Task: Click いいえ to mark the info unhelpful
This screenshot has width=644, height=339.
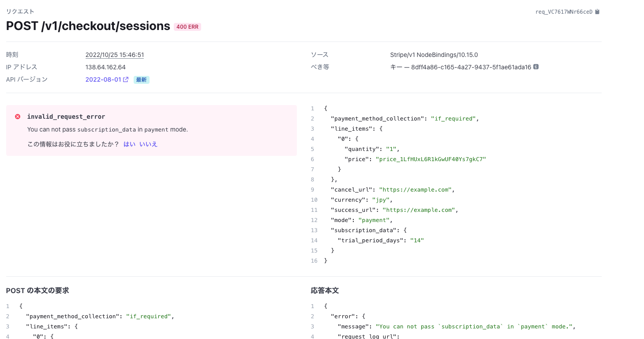Action: [x=148, y=144]
